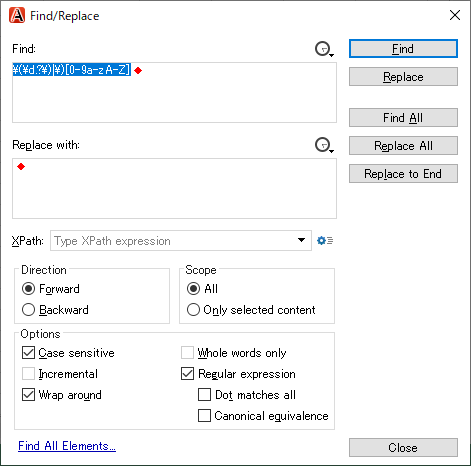The width and height of the screenshot is (471, 466).
Task: Open the Find history clock icon
Action: tap(324, 49)
